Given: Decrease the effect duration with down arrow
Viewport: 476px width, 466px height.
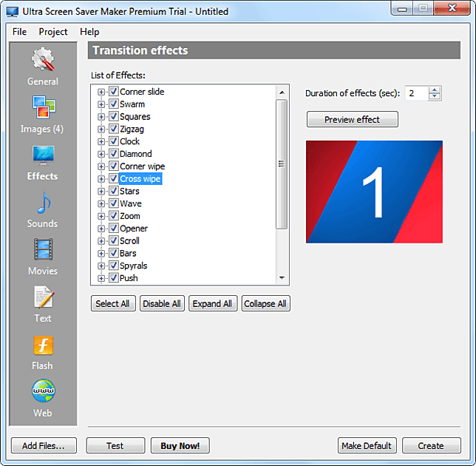Looking at the screenshot, I should coord(435,96).
